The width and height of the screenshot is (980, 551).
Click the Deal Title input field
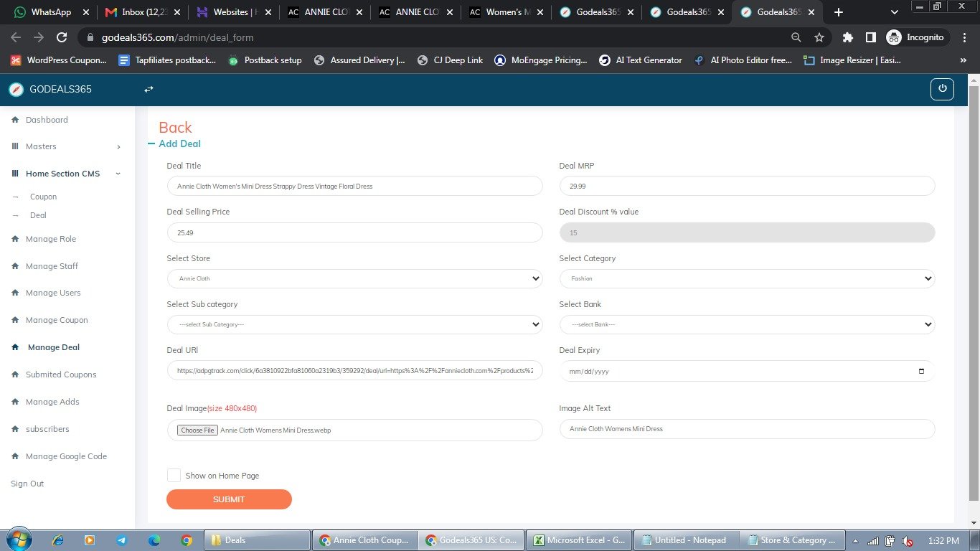355,186
